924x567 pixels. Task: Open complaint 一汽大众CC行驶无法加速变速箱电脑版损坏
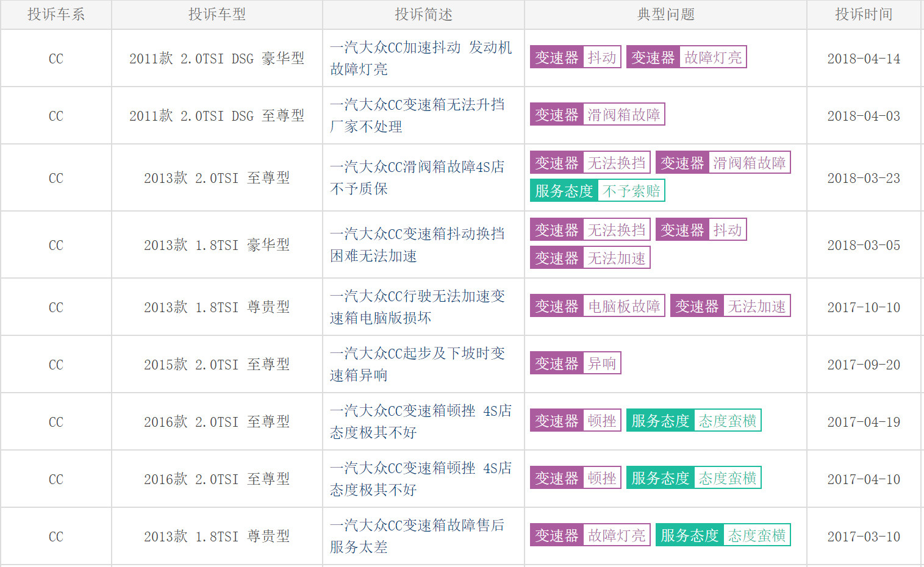(x=418, y=307)
